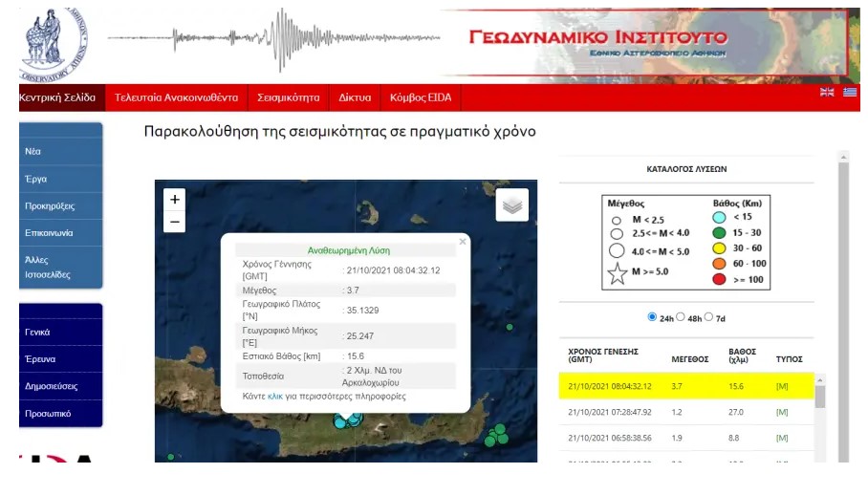This screenshot has height=495, width=868.
Task: Click the red >= 100 depth swatch
Action: click(x=719, y=279)
